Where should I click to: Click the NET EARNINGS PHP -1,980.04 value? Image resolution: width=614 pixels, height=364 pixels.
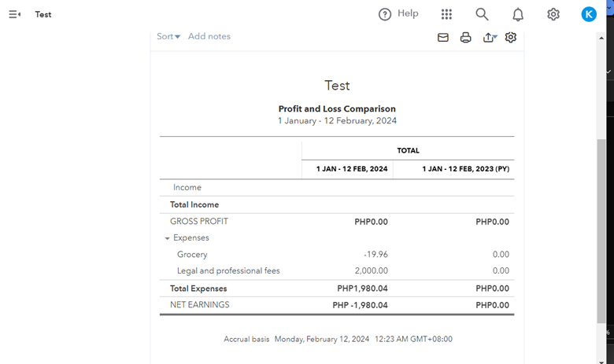[360, 305]
